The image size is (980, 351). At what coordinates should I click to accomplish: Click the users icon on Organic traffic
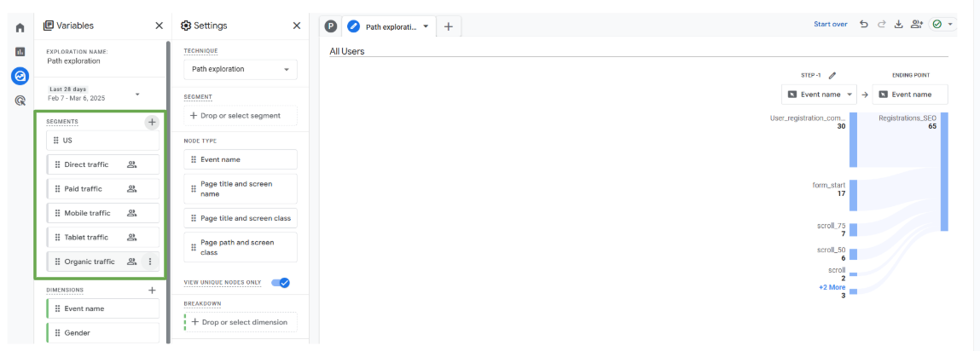click(131, 262)
